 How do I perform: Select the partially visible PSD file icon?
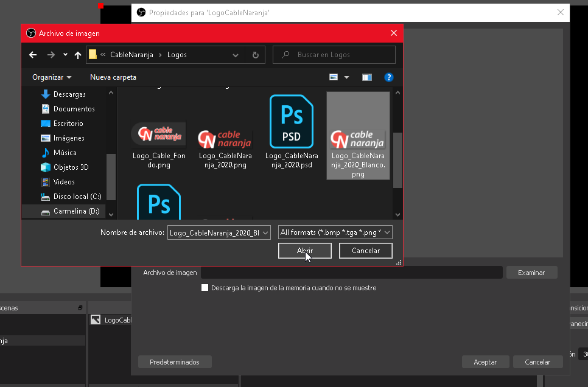coord(159,202)
